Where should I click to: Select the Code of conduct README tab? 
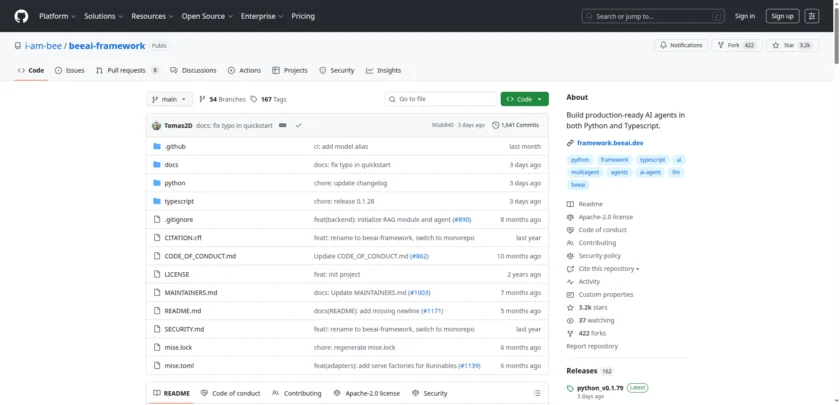pos(230,393)
